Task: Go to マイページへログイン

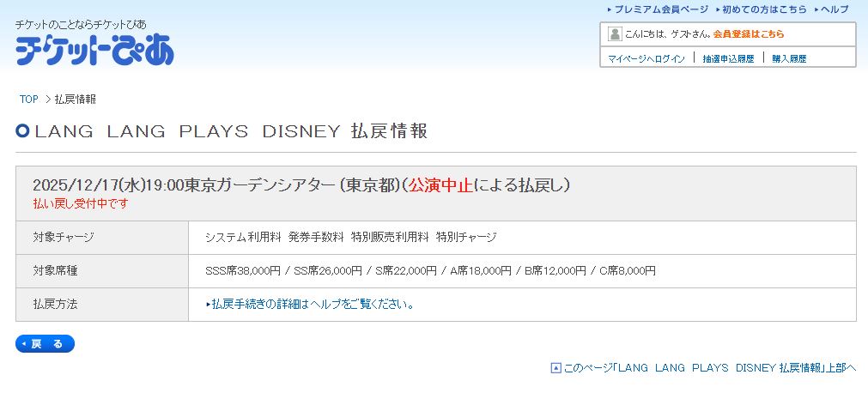Action: (x=646, y=59)
